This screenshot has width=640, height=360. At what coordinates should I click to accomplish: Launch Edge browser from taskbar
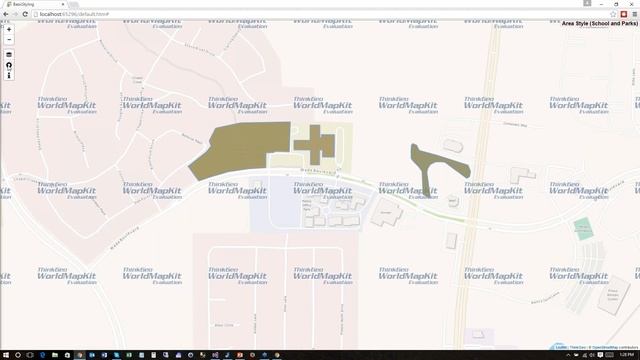[42, 355]
